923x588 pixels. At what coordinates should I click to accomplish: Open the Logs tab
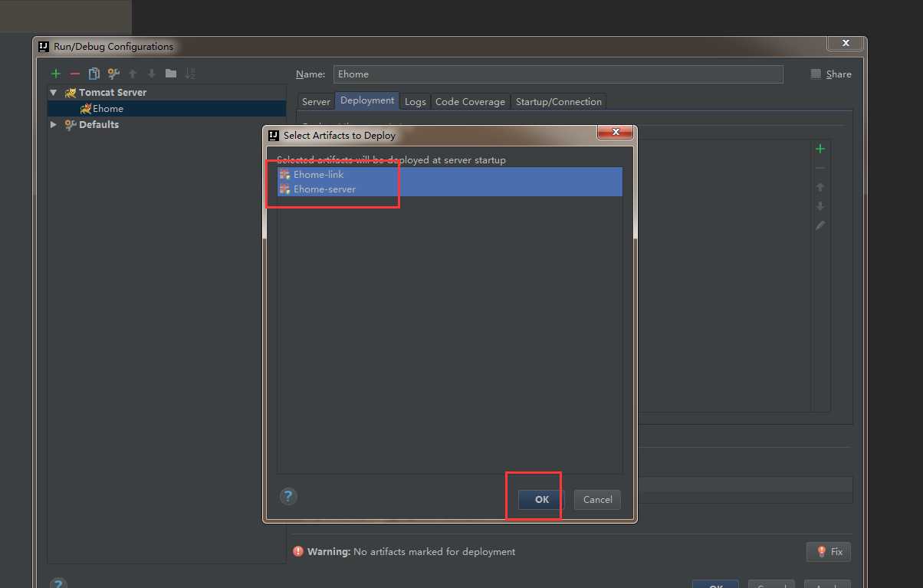point(415,101)
